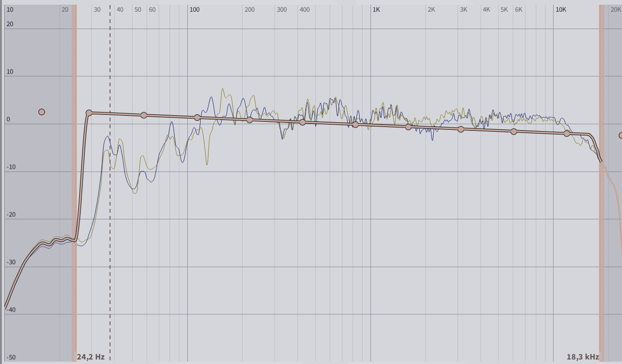Click the target curve point at 3K
The width and height of the screenshot is (622, 364).
461,129
